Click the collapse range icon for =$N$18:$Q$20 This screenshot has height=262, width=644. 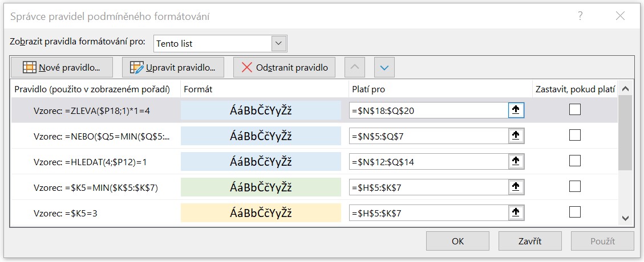coord(516,110)
